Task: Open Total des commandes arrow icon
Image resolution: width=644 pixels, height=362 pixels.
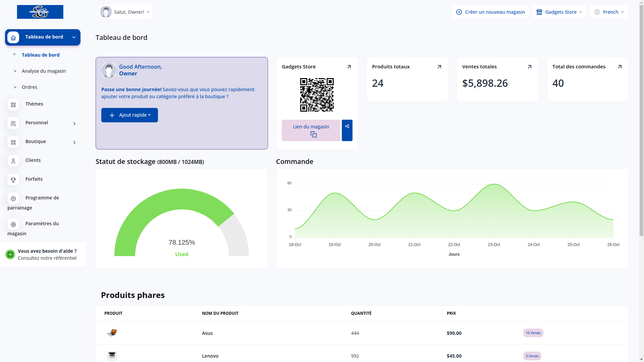Action: [620, 67]
